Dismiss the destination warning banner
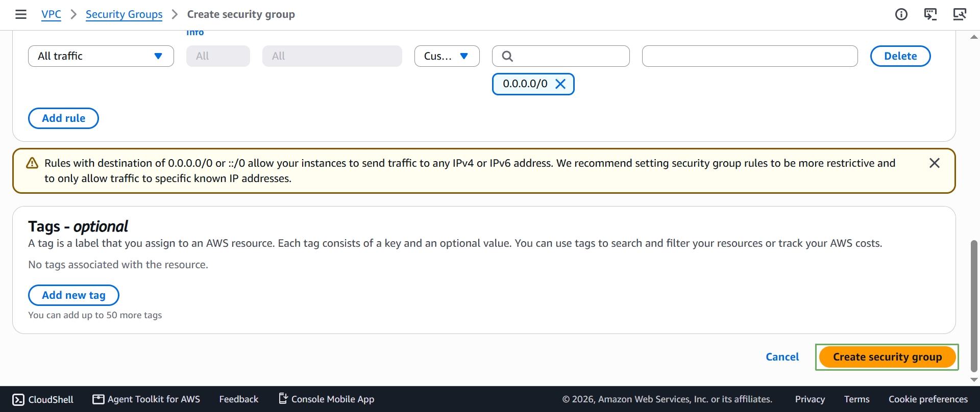This screenshot has height=412, width=980. tap(935, 163)
